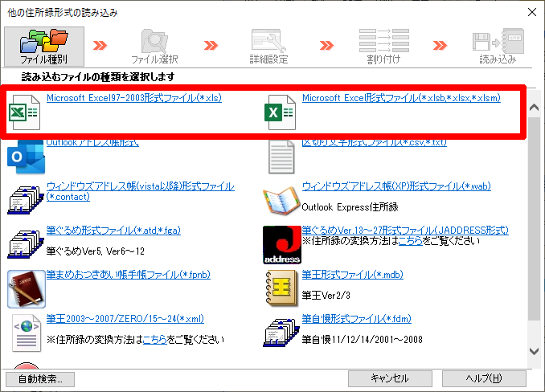The width and height of the screenshot is (545, 392).
Task: Click the J address 筆ぐるめ icon
Action: tap(282, 245)
